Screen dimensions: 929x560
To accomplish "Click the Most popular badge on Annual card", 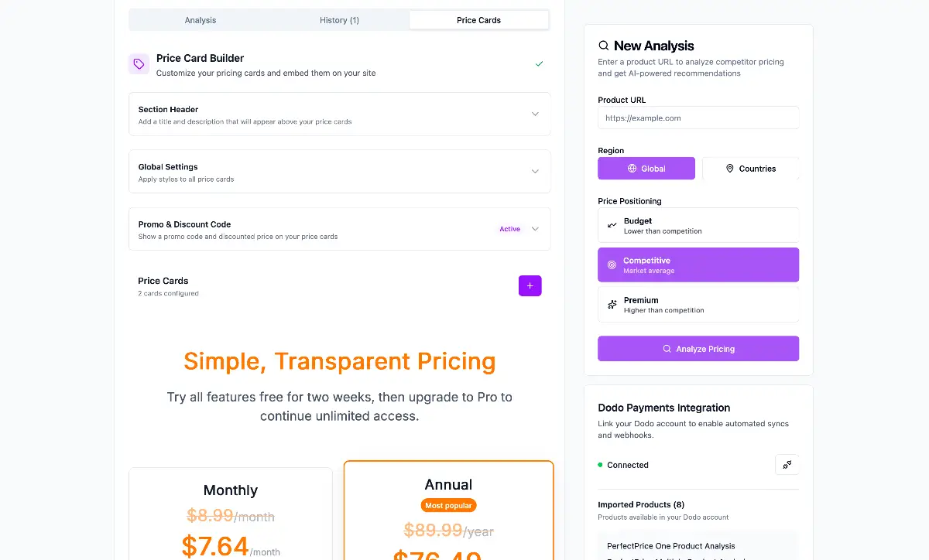I will click(448, 505).
